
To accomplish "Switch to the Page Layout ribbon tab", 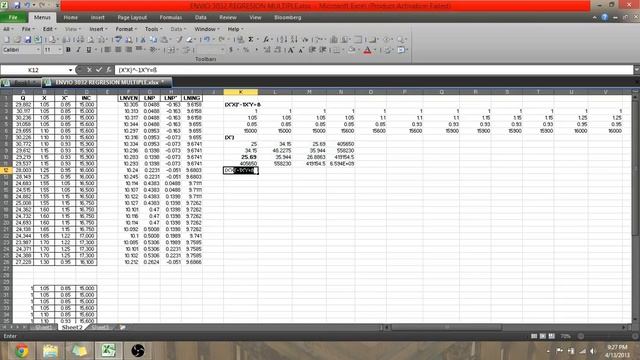I will click(x=132, y=17).
